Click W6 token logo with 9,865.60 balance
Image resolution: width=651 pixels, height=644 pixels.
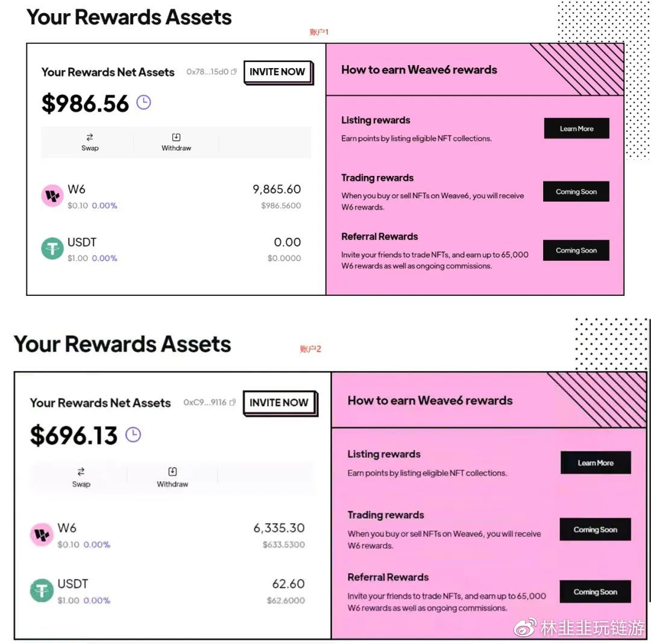pos(52,195)
